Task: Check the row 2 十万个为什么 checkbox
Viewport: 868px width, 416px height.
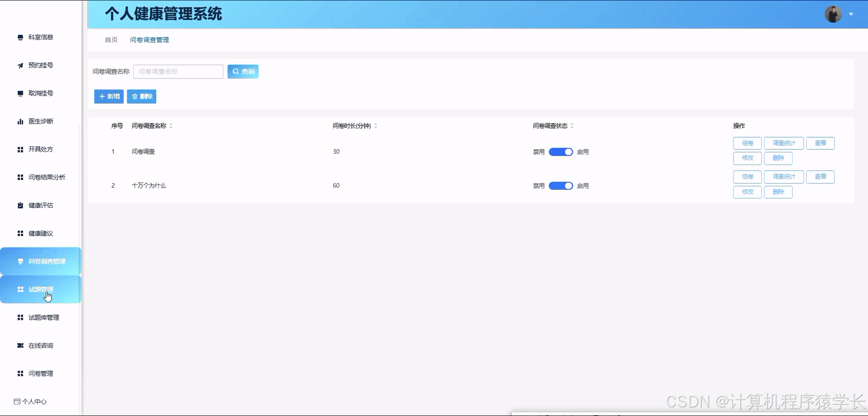Action: (94, 186)
